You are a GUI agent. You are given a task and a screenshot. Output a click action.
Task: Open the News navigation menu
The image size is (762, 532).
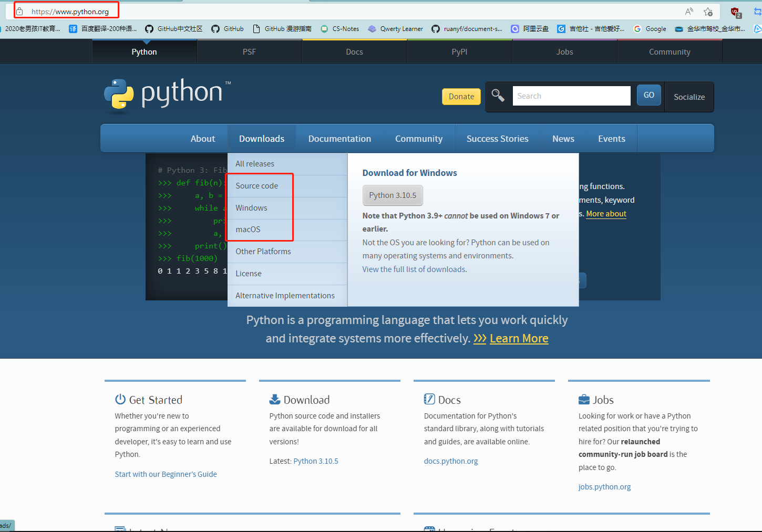[x=563, y=139]
